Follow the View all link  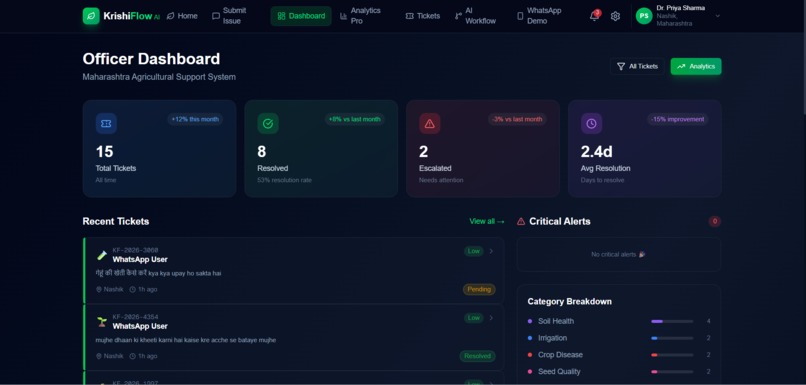(487, 222)
